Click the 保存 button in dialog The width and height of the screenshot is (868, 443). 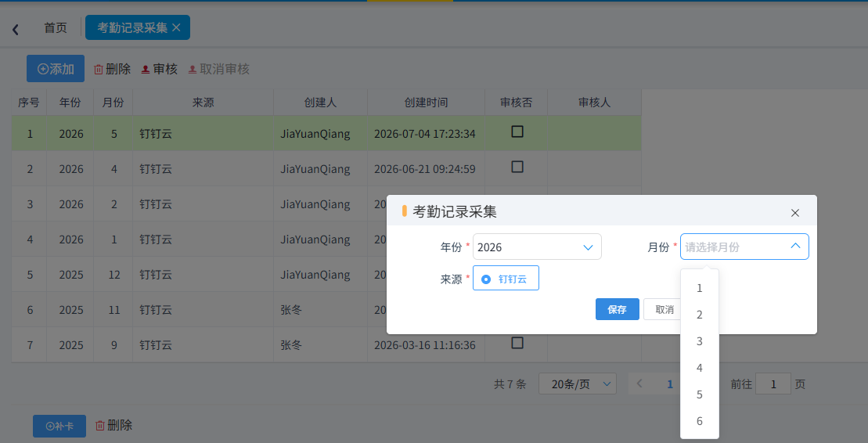tap(618, 309)
